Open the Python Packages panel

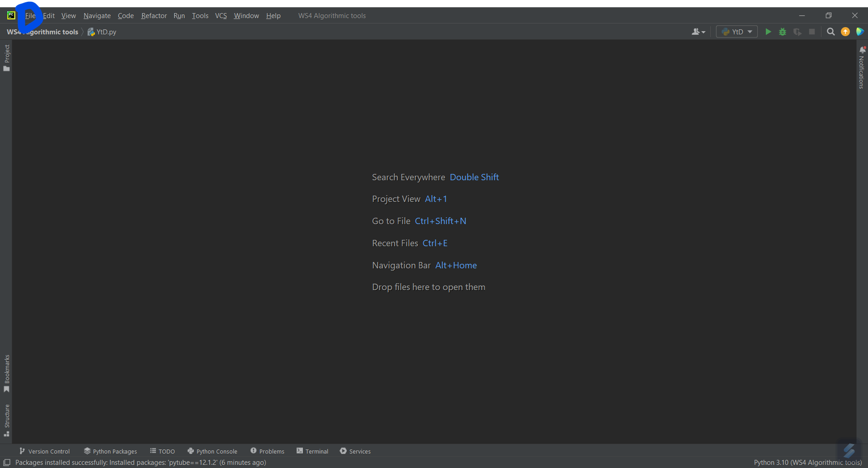(110, 451)
